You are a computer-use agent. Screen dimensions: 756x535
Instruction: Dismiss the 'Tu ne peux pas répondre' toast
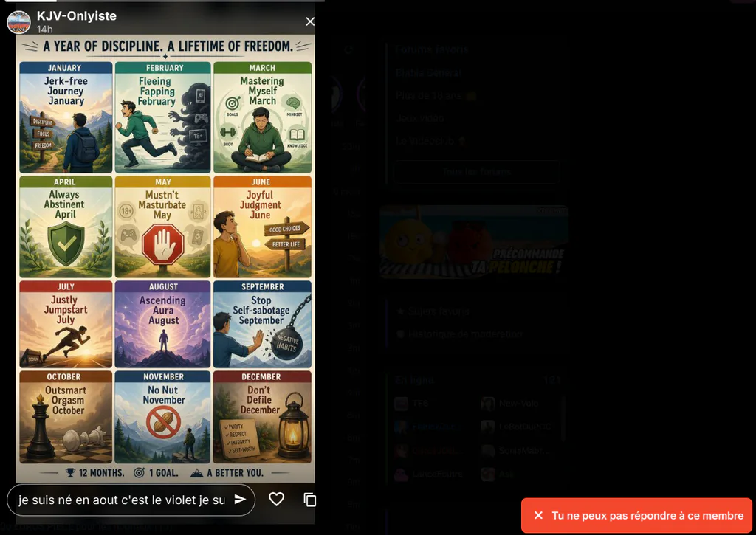tap(538, 515)
